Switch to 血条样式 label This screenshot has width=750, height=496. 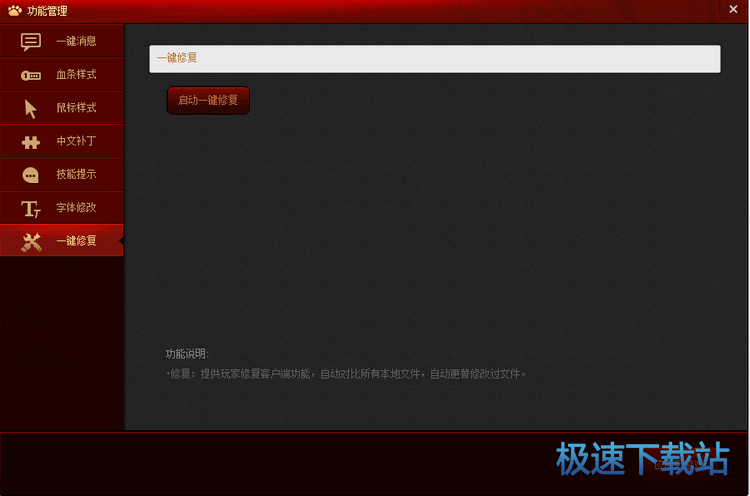pos(76,74)
